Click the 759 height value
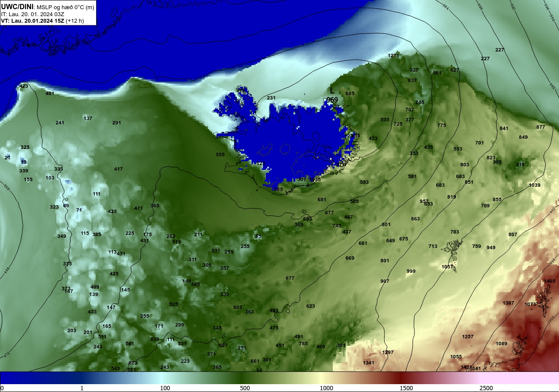Screen dimensions: 559x392 coord(476,246)
